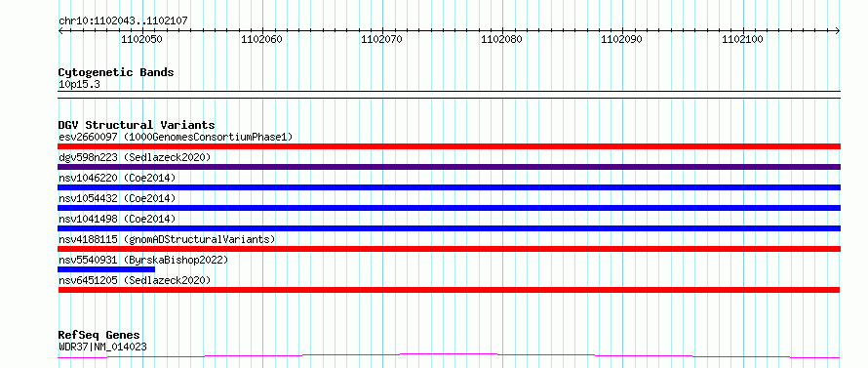Image resolution: width=868 pixels, height=368 pixels.
Task: Open variant nsv1054432 label
Action: tap(117, 198)
